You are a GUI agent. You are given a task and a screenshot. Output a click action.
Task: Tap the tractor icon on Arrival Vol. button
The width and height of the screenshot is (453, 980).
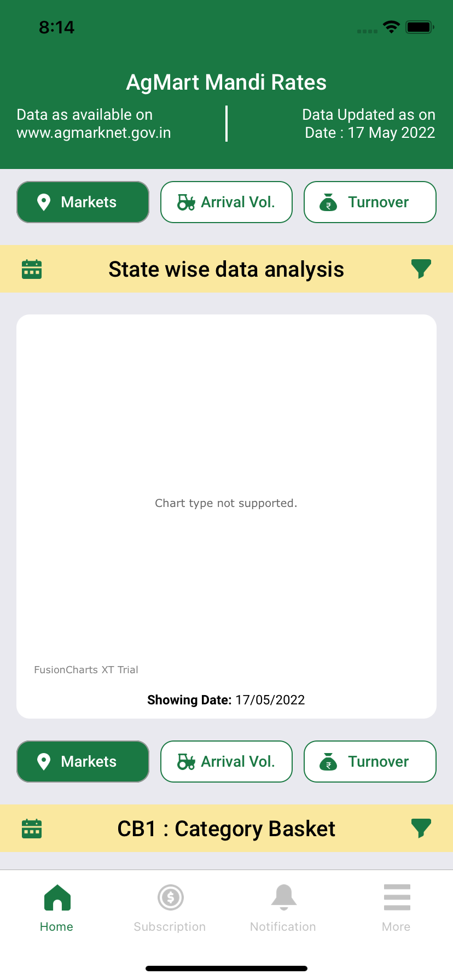click(186, 202)
